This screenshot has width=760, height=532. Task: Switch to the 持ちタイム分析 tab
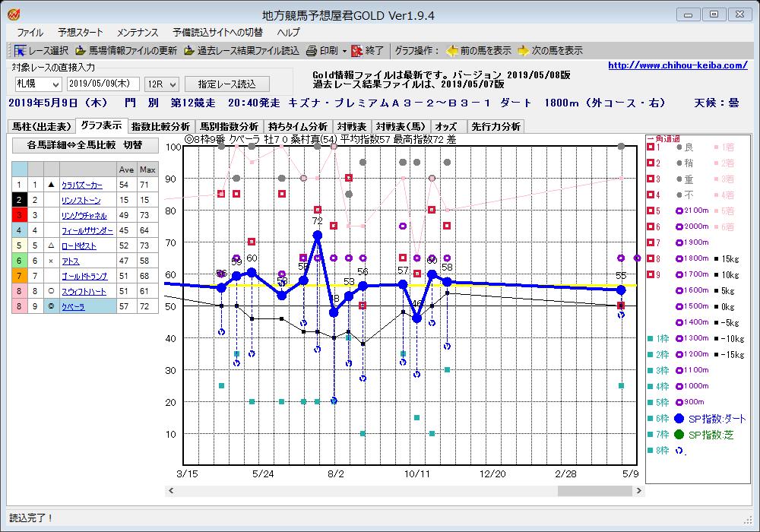(x=298, y=126)
